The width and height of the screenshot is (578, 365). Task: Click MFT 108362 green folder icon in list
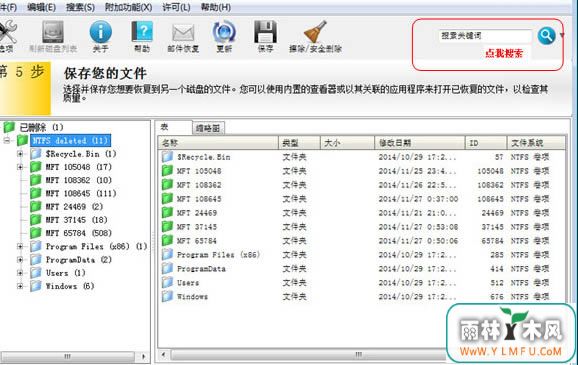(x=167, y=185)
